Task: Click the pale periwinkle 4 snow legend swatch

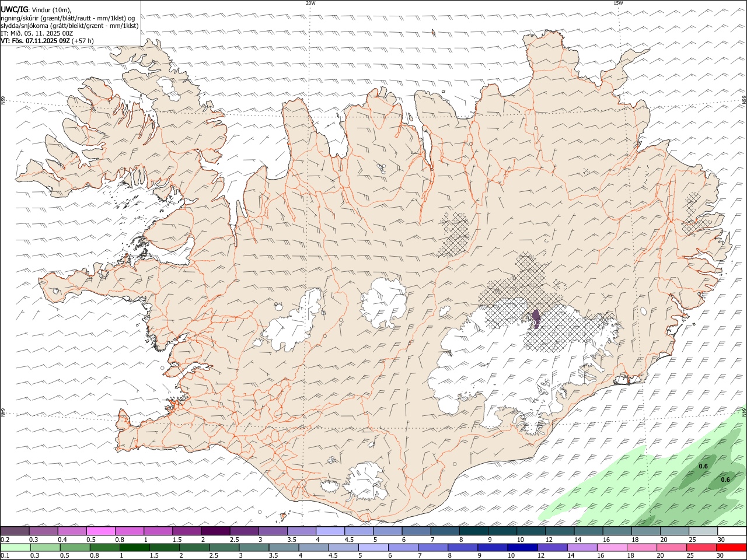Action: (x=330, y=531)
